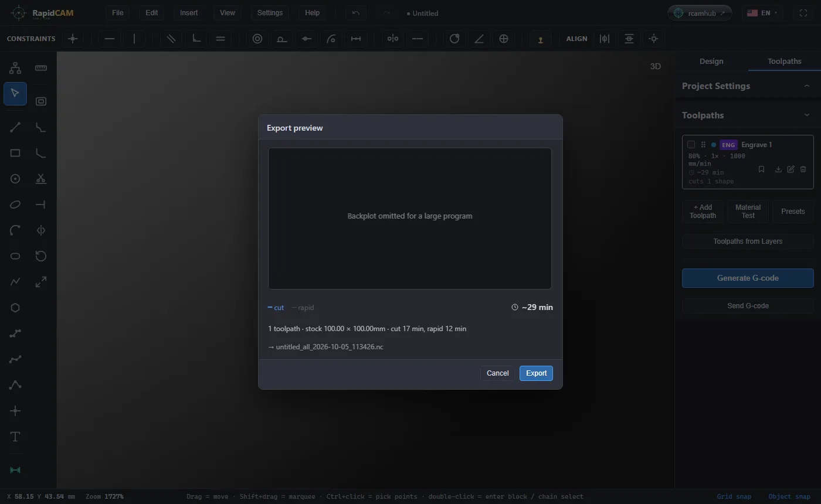Image resolution: width=821 pixels, height=504 pixels.
Task: Open the Settings menu
Action: (x=270, y=13)
